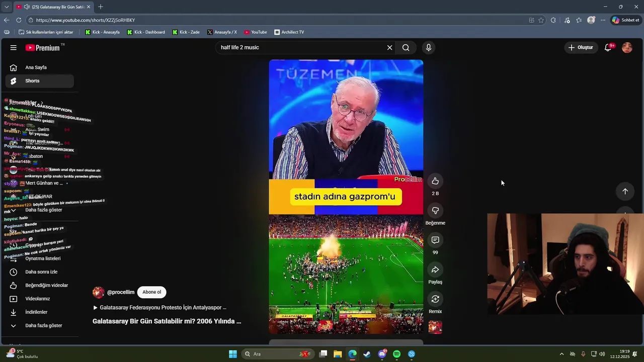The image size is (644, 362).
Task: Open the Archillect TV bookmark
Action: [289, 32]
